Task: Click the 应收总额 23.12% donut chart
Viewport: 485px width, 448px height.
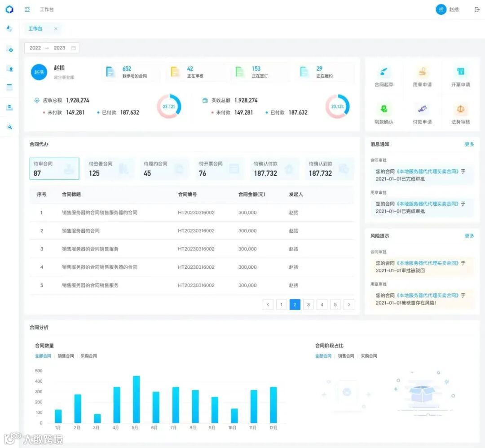Action: point(169,106)
